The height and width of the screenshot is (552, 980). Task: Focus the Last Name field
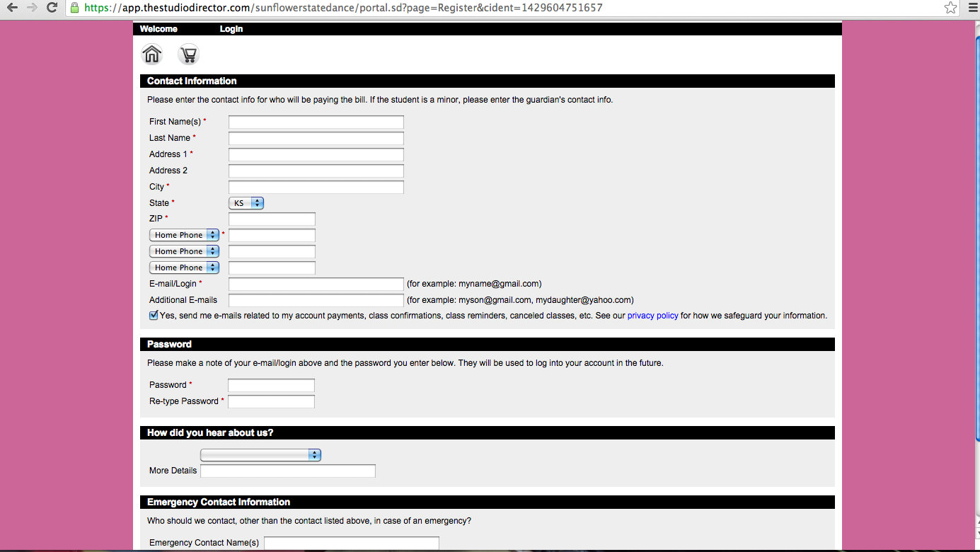[x=316, y=138]
